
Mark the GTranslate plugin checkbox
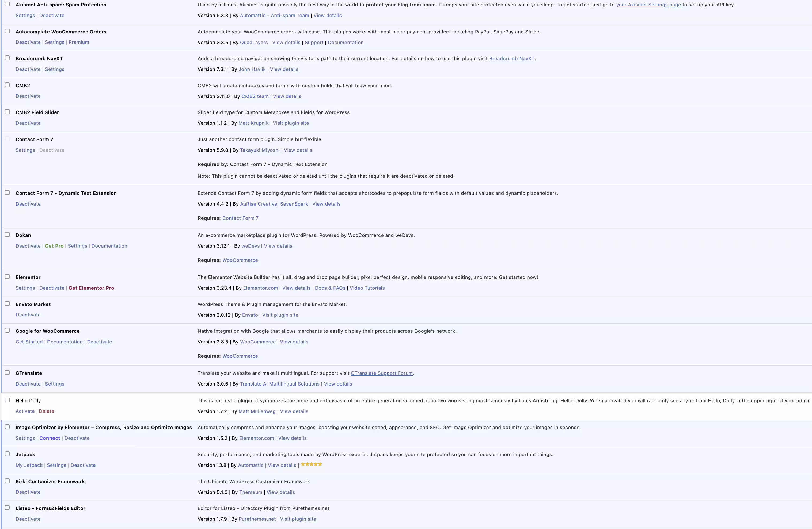[x=7, y=373]
